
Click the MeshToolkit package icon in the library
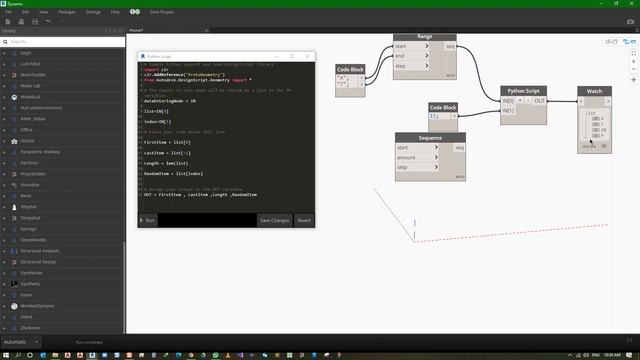14,75
